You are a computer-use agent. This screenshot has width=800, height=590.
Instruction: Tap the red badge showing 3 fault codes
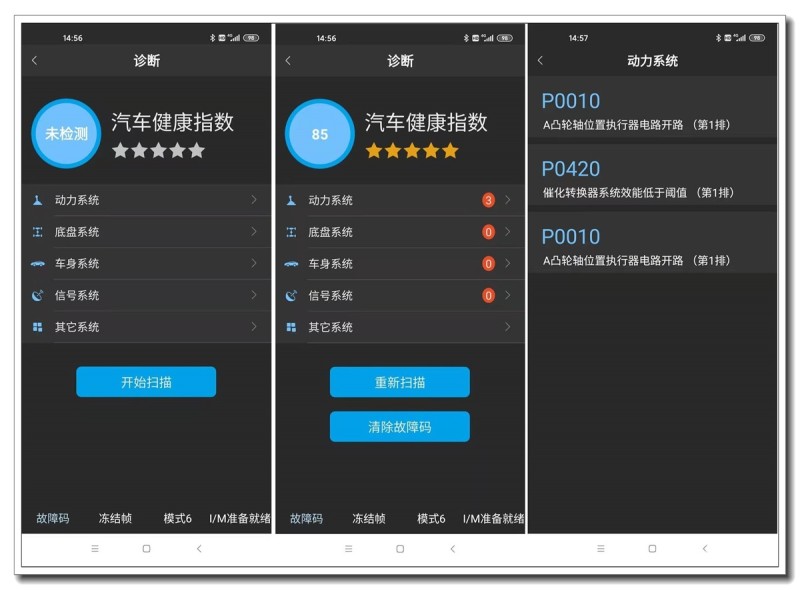click(488, 200)
